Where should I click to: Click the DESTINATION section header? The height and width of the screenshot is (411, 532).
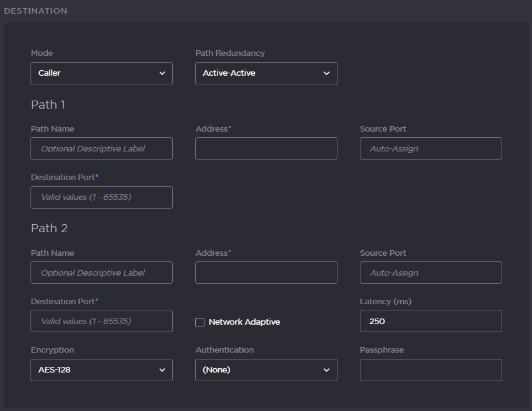coord(35,11)
